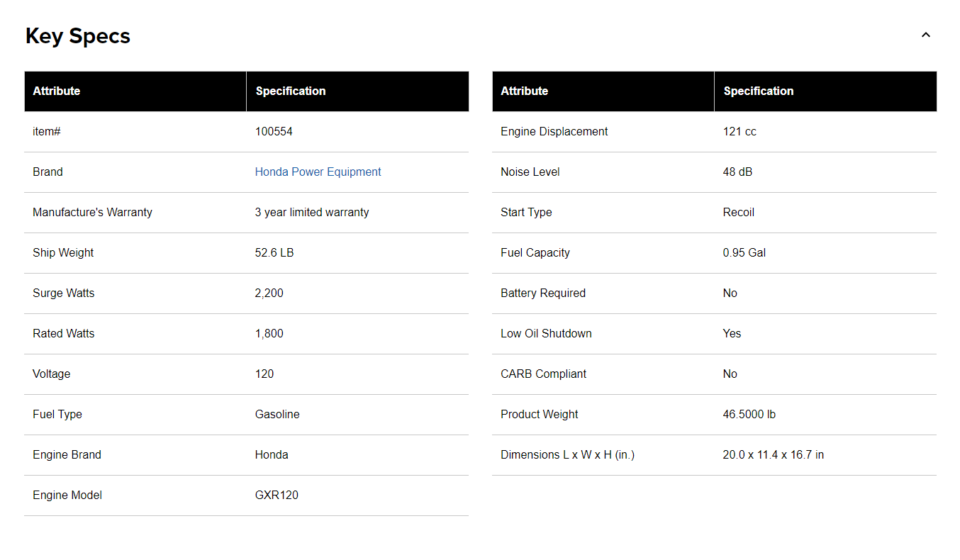Click the Product Weight 46.5000 lb value
The height and width of the screenshot is (560, 960).
[x=749, y=415]
